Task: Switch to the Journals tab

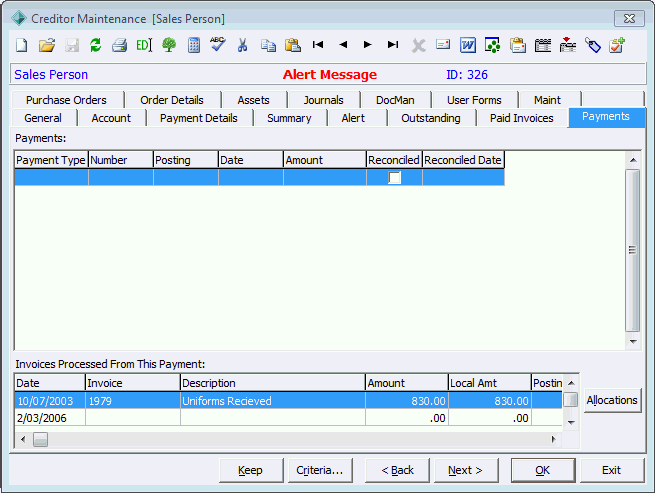Action: tap(324, 100)
